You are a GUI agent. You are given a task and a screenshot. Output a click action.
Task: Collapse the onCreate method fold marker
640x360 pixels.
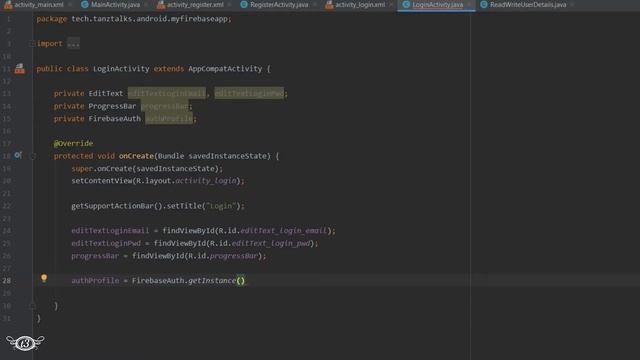(x=33, y=156)
